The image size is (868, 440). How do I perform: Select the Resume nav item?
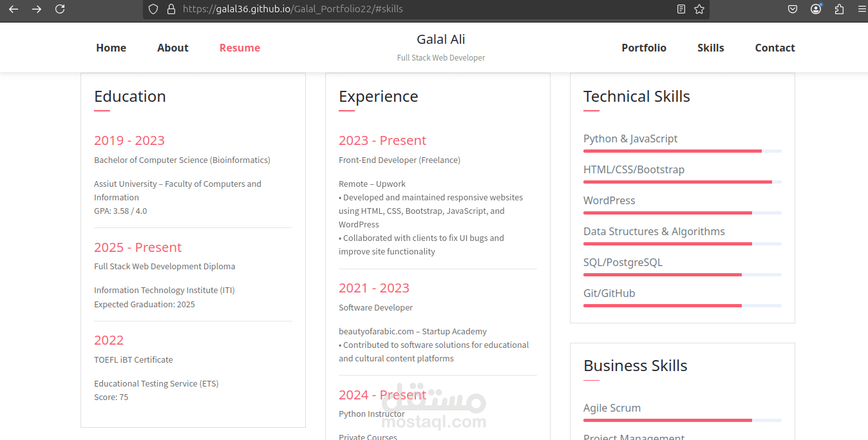(x=240, y=48)
